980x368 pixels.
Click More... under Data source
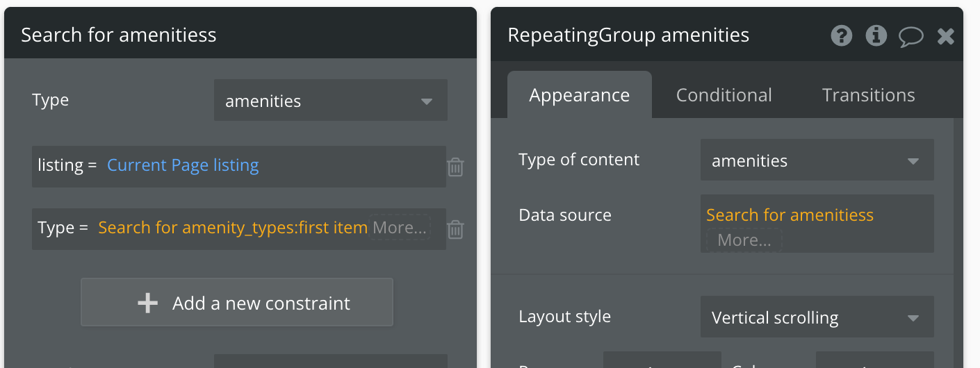(744, 240)
